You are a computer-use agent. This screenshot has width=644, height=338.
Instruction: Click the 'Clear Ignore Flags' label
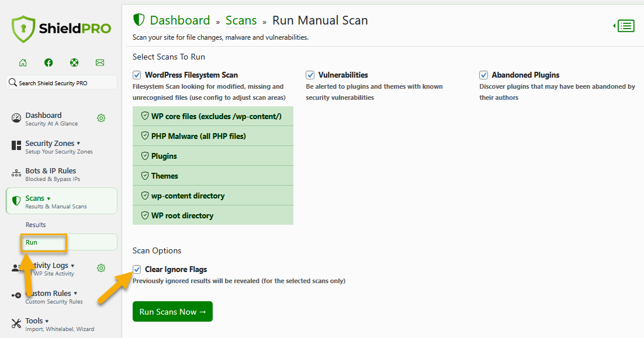176,270
